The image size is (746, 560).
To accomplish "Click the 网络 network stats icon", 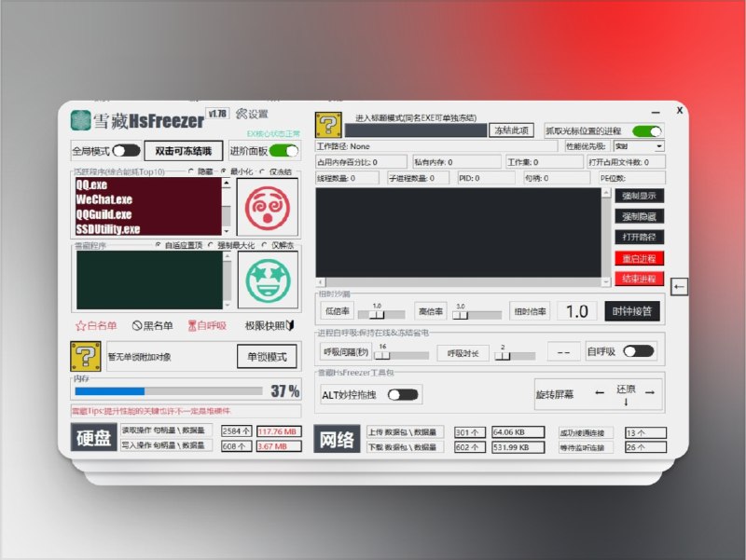I will pos(335,438).
